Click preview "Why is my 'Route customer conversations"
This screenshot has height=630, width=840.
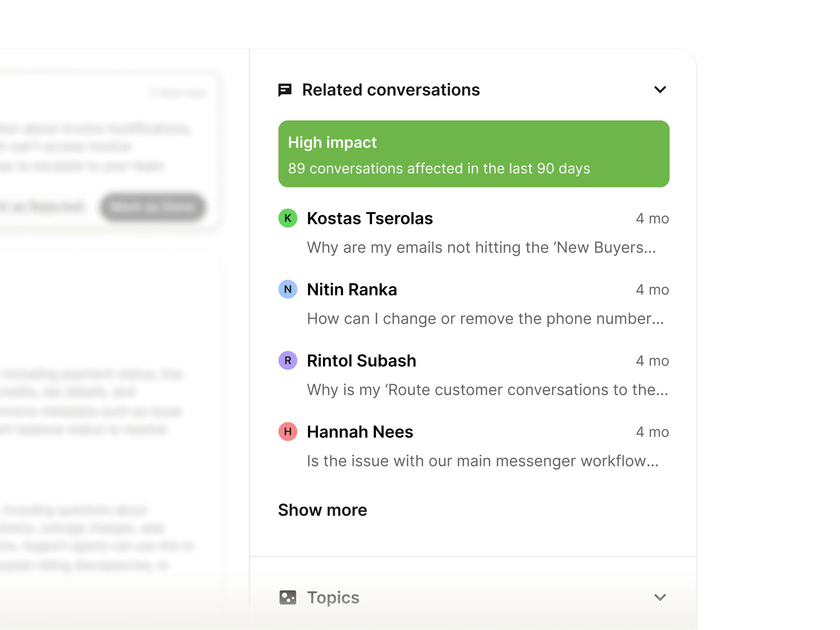[x=487, y=390]
